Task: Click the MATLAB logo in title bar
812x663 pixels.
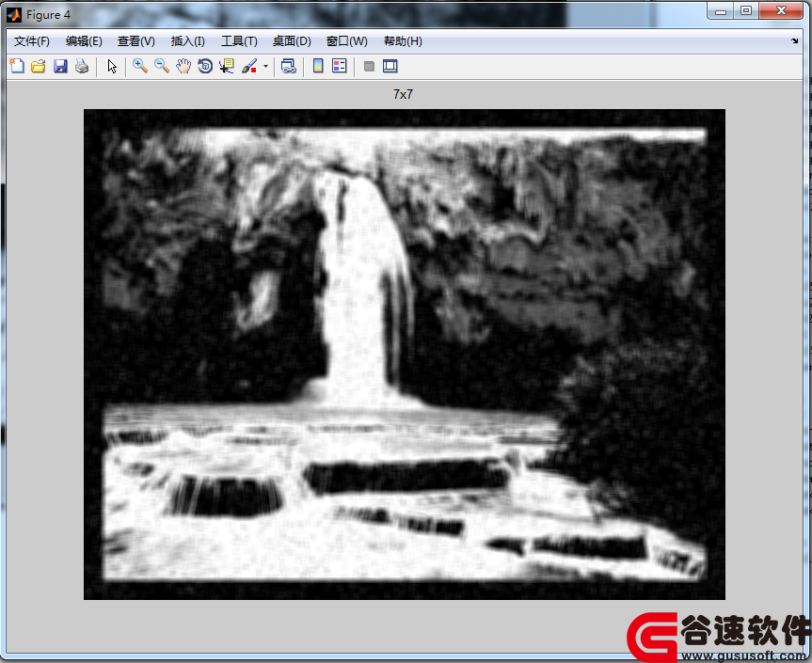Action: (x=14, y=15)
